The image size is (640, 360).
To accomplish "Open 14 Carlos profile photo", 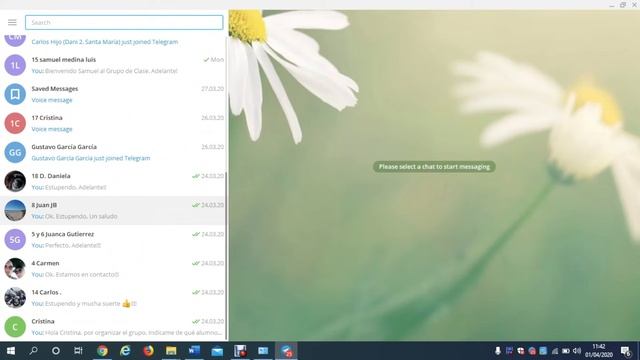I will coord(15,298).
